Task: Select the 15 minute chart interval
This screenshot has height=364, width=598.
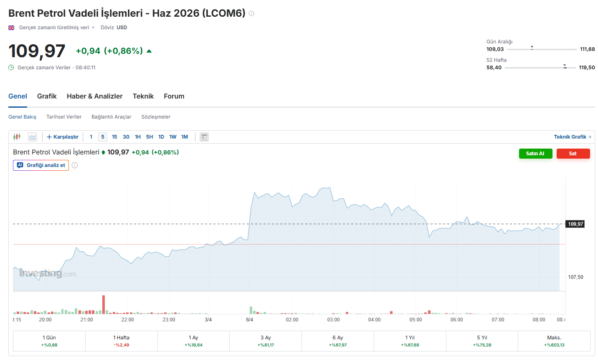Action: point(114,137)
